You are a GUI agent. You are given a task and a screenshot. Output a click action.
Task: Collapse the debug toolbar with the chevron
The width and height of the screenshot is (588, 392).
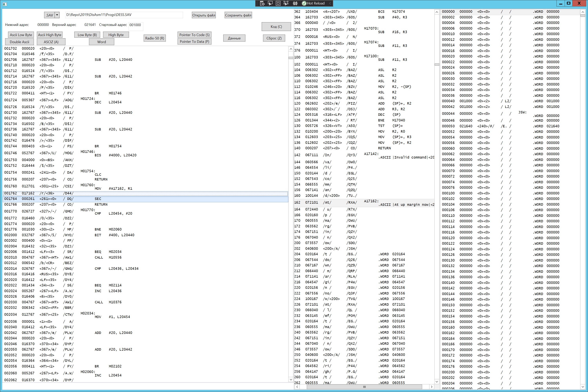[x=330, y=3]
